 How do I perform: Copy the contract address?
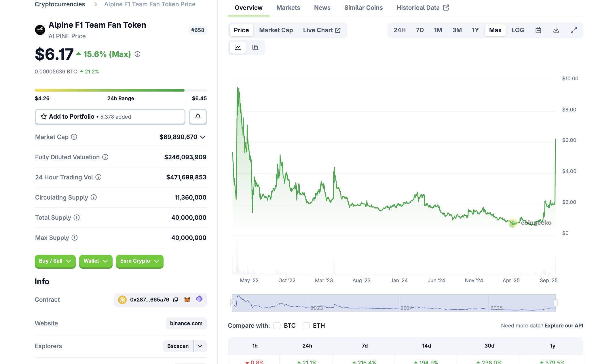(x=176, y=300)
